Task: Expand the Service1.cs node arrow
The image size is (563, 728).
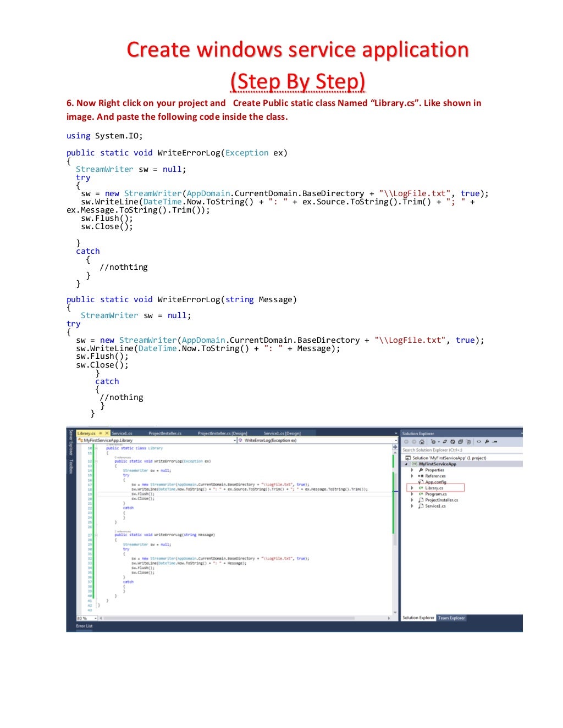Action: click(412, 506)
